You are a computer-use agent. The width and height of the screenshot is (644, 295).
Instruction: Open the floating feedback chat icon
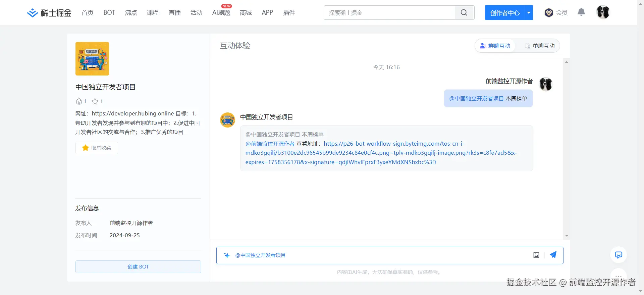[x=619, y=255]
